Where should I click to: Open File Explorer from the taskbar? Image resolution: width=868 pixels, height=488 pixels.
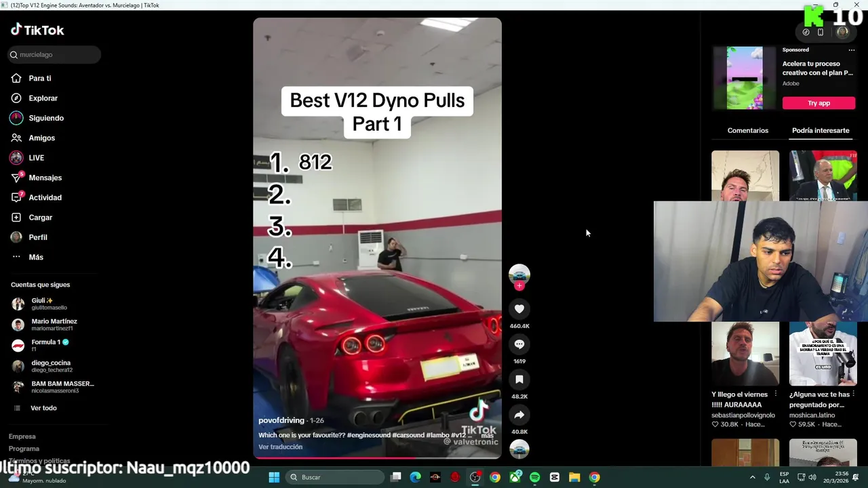(574, 477)
